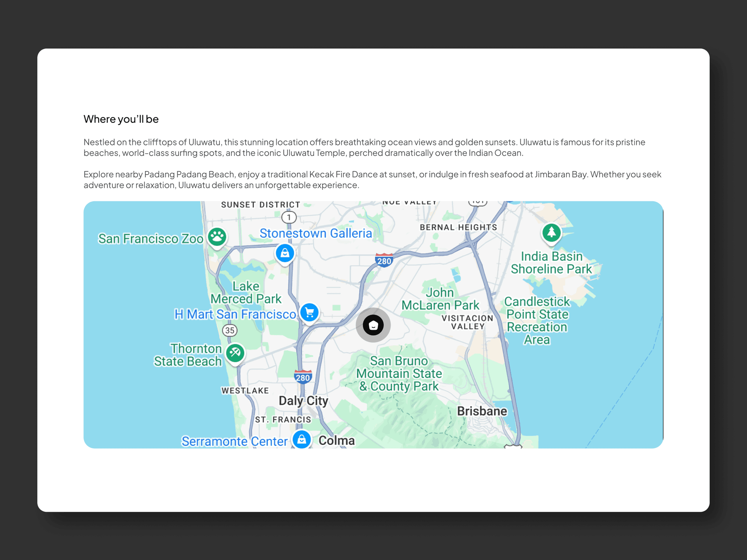The image size is (747, 560).
Task: Click the Colma city label
Action: tap(337, 441)
